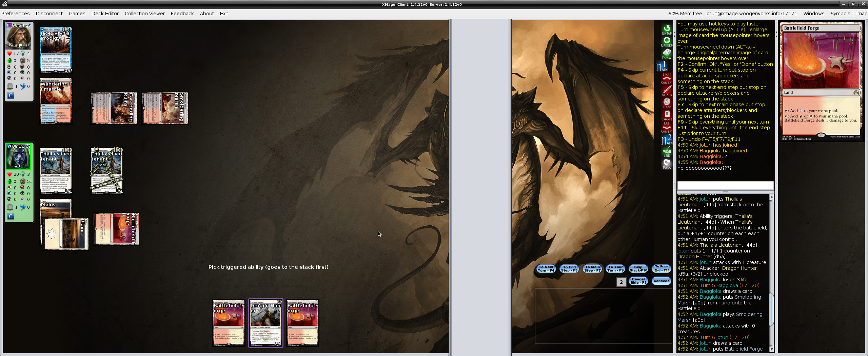Viewport: 868px width, 356px height.
Task: Select the Block step shield icon
Action: 666,103
